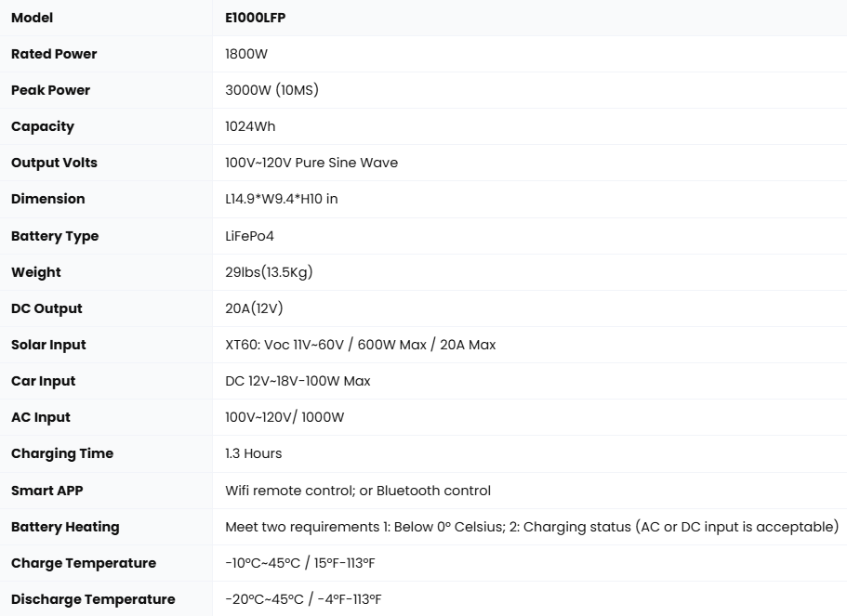Select the 1024Wh capacity value

pyautogui.click(x=250, y=126)
